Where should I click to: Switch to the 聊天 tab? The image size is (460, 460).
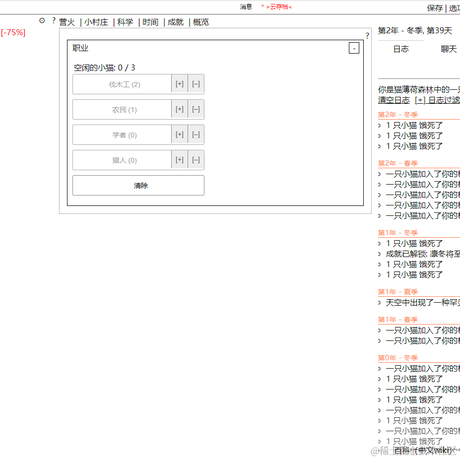pyautogui.click(x=449, y=49)
